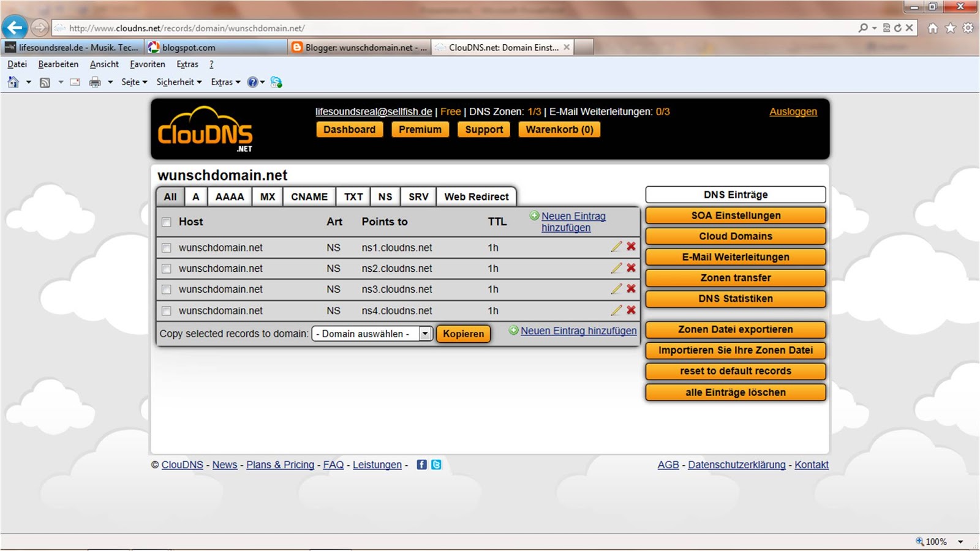Edit the ns2.cloudns.net record with pencil icon
The image size is (980, 551).
coord(616,268)
